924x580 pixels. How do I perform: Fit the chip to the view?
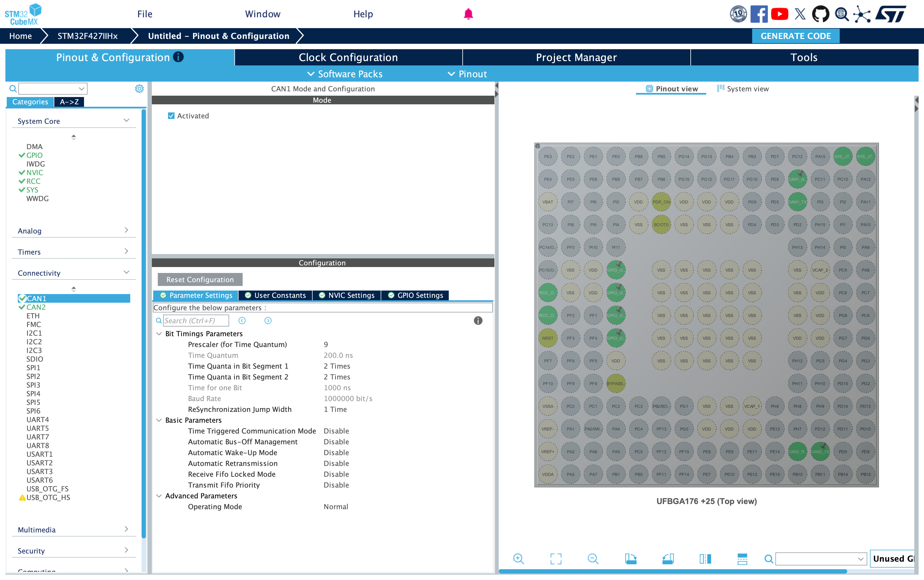pyautogui.click(x=555, y=559)
